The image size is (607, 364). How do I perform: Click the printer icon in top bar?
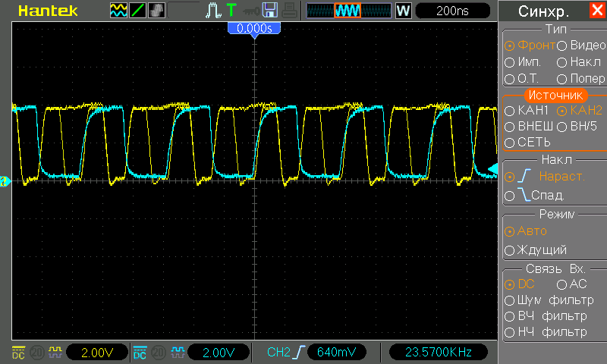[289, 11]
